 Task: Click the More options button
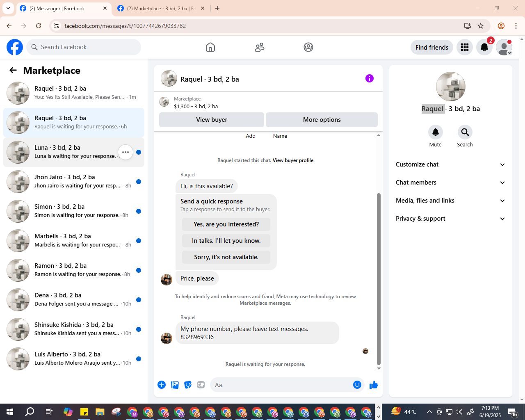click(x=322, y=120)
